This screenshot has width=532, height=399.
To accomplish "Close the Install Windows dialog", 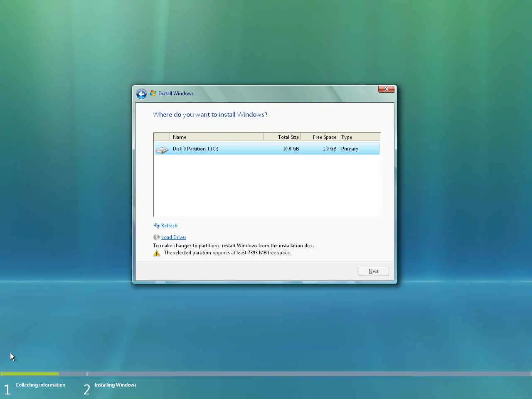I will (x=387, y=89).
